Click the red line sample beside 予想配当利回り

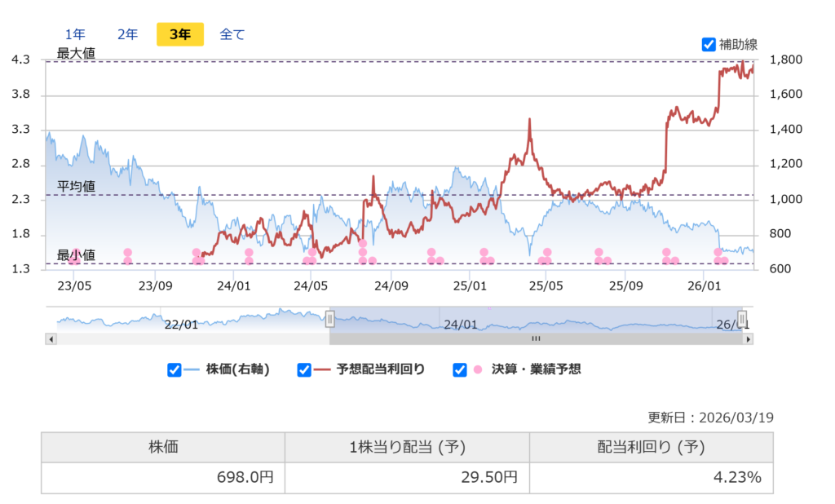tap(321, 369)
